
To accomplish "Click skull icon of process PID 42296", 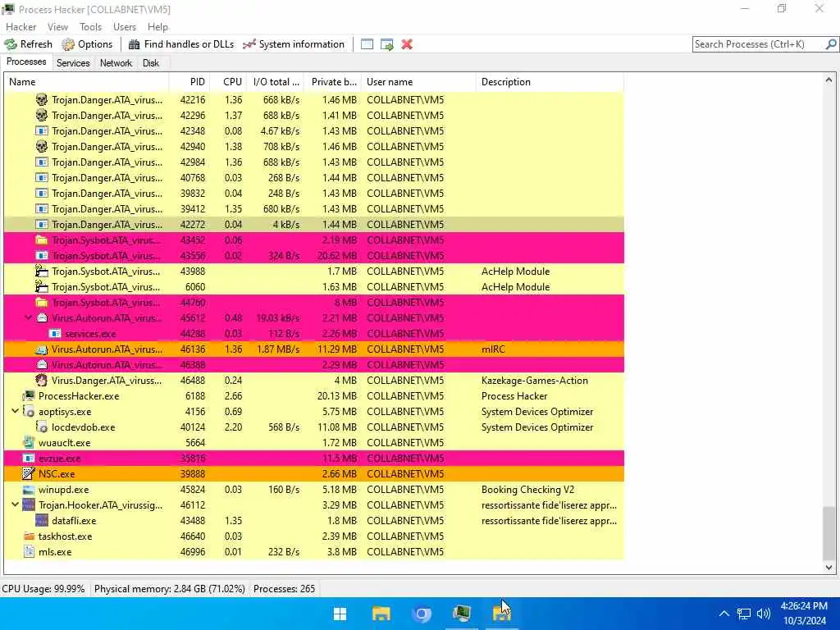I will (x=42, y=115).
